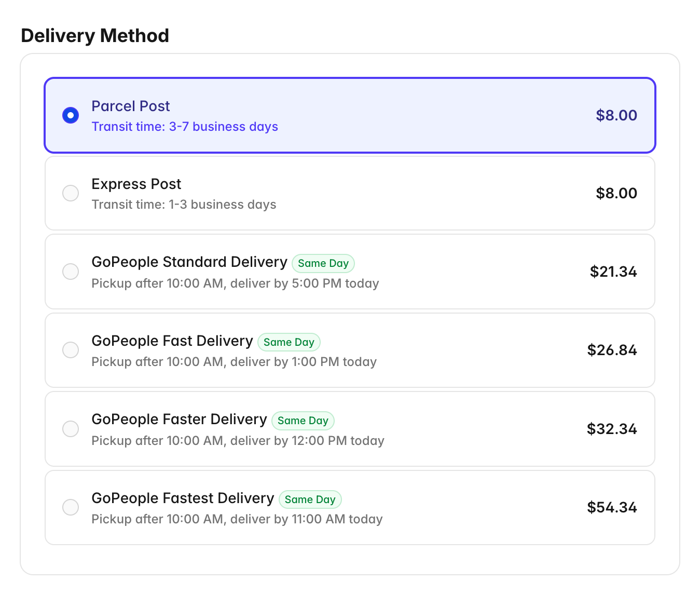Click Same Day badge on Fastest Delivery
The height and width of the screenshot is (595, 700).
310,499
